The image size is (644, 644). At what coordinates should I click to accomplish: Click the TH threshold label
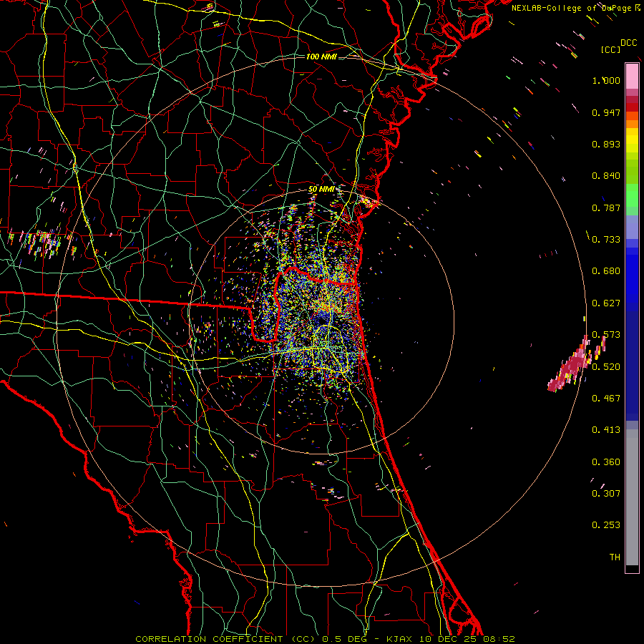[615, 557]
